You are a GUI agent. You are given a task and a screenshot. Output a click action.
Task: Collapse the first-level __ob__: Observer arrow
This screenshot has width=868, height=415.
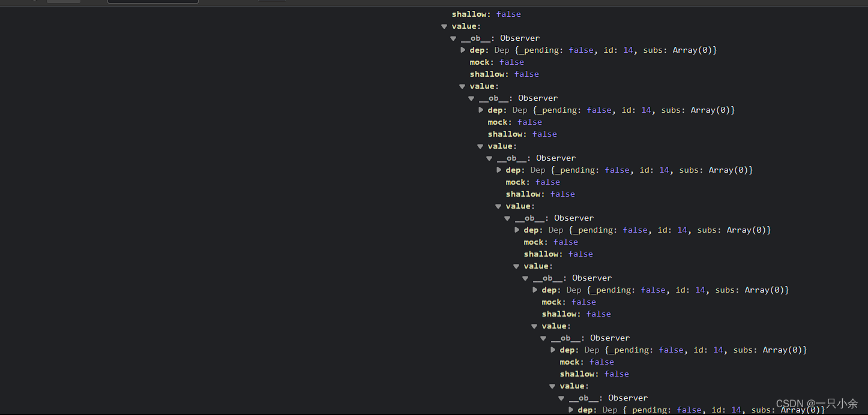click(x=453, y=38)
